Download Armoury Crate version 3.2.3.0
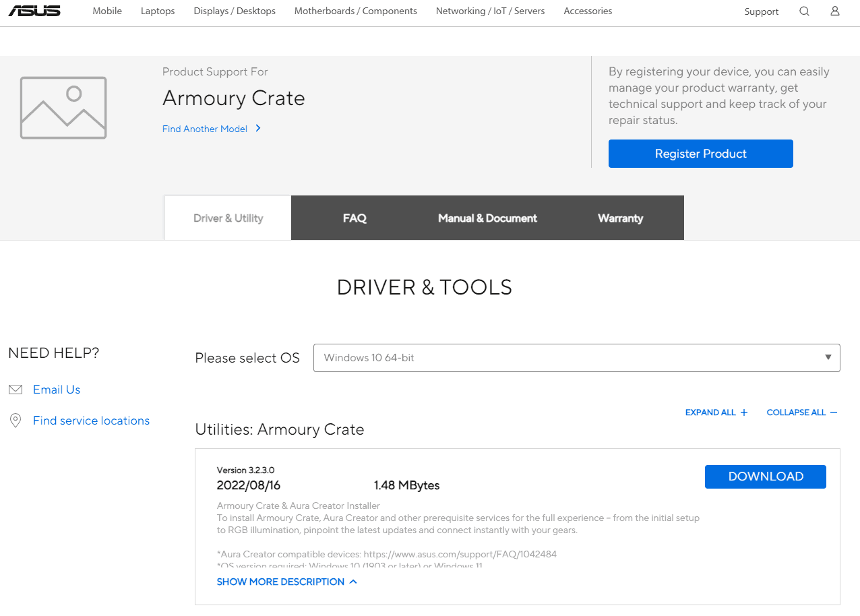 point(766,476)
